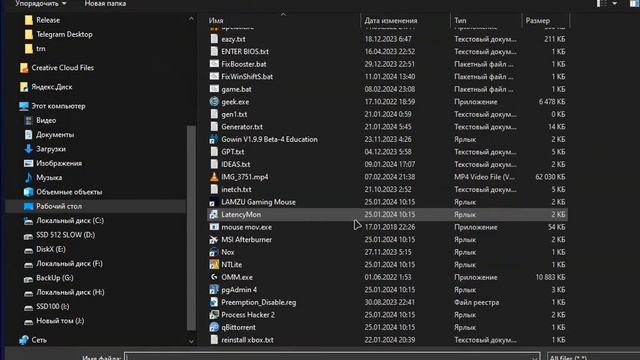640x360 pixels.
Task: Open the All files type dropdown
Action: [x=593, y=356]
